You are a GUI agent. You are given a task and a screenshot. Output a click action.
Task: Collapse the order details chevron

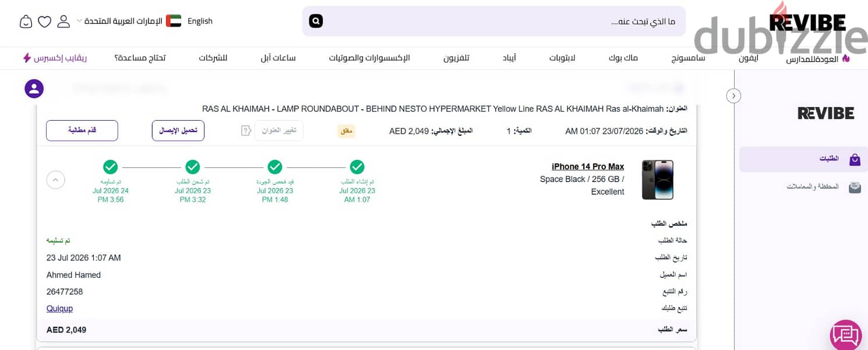[56, 180]
